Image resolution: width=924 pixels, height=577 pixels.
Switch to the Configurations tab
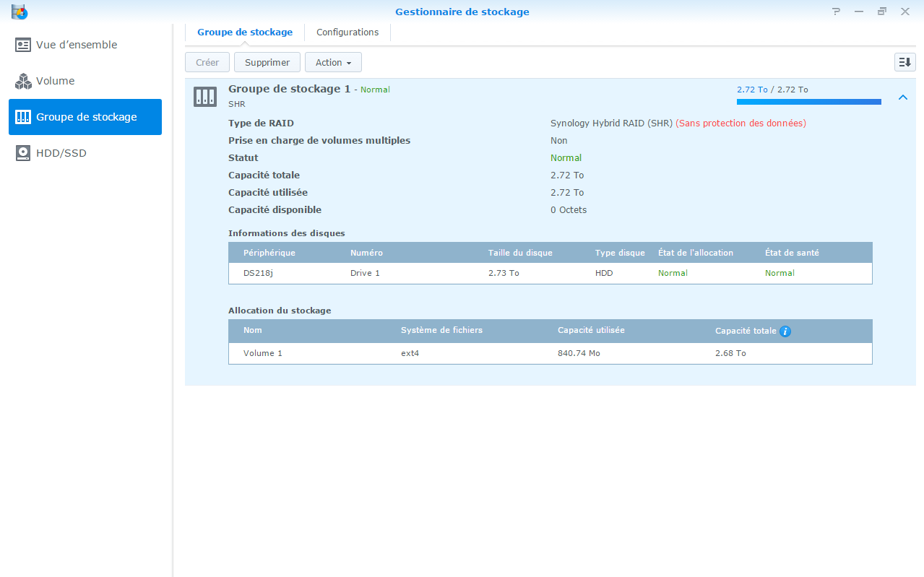[347, 32]
